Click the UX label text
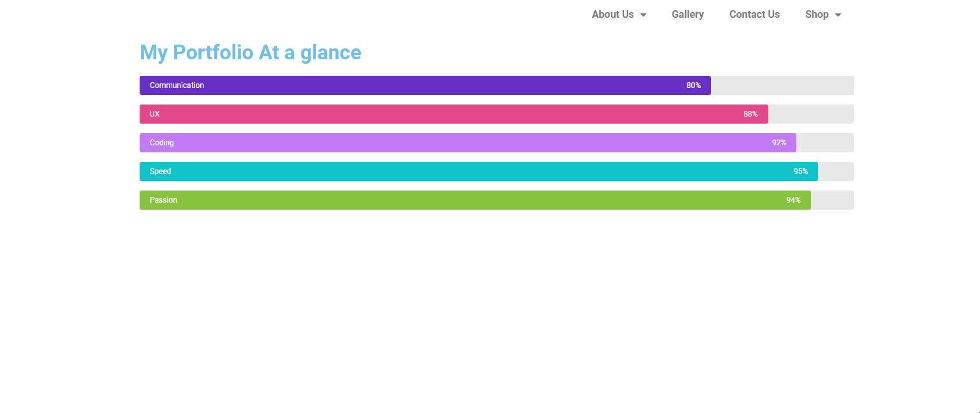This screenshot has height=413, width=980. point(154,114)
